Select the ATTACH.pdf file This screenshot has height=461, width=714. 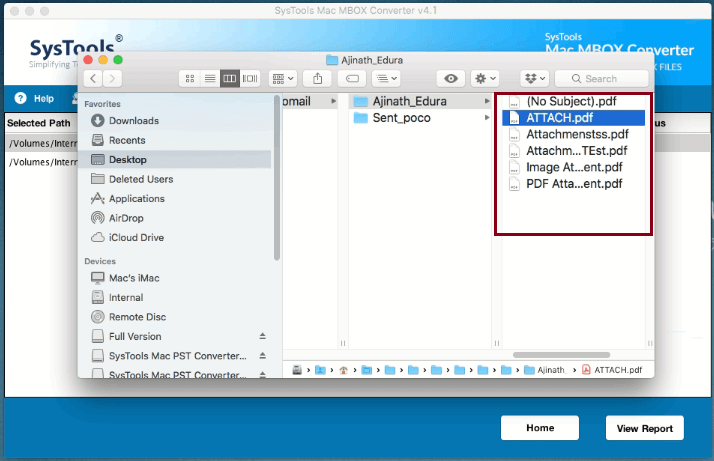(x=573, y=118)
